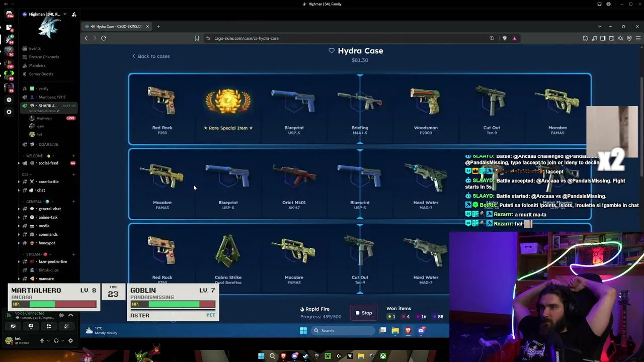
Task: Join the DOAR LIVE voice channel
Action: [48, 144]
